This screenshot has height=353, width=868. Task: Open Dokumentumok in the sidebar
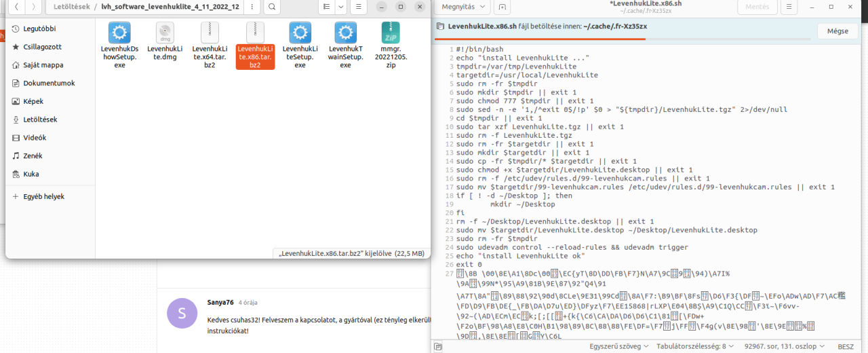tap(50, 83)
